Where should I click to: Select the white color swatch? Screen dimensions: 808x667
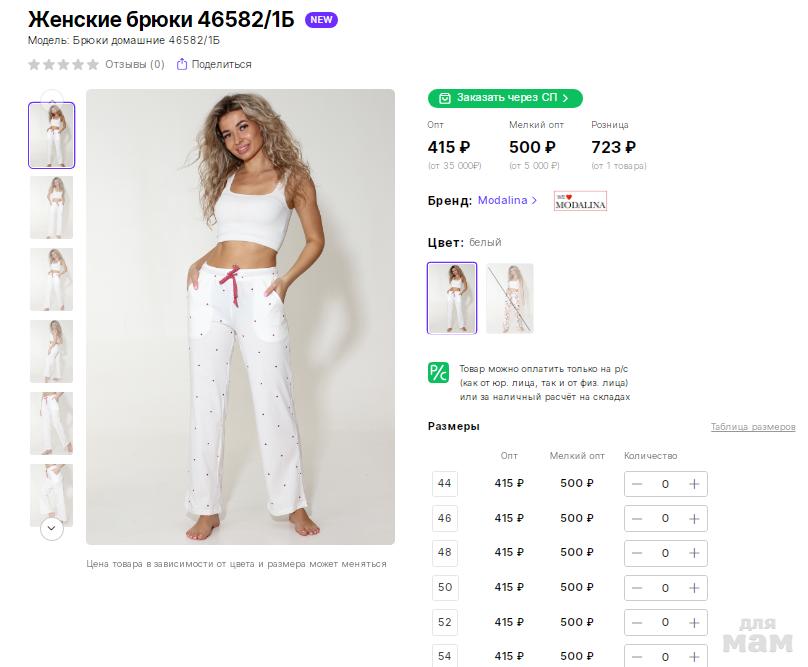tap(452, 298)
